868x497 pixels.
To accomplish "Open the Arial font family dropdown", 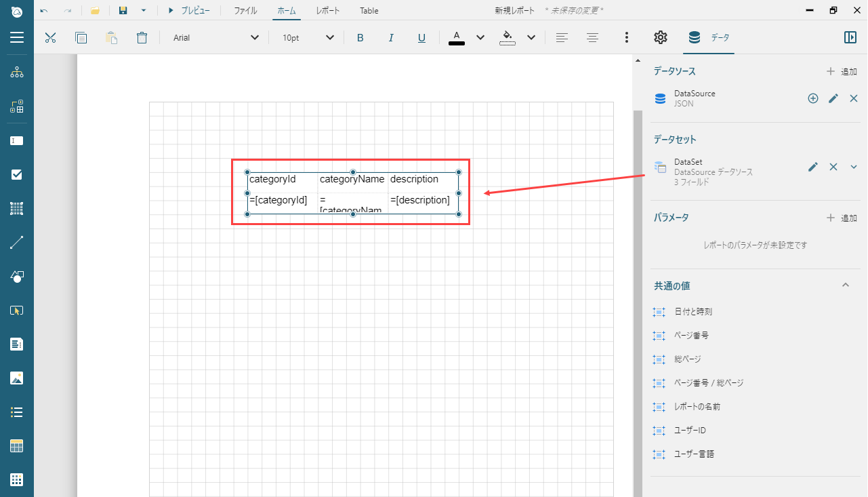I will [216, 38].
